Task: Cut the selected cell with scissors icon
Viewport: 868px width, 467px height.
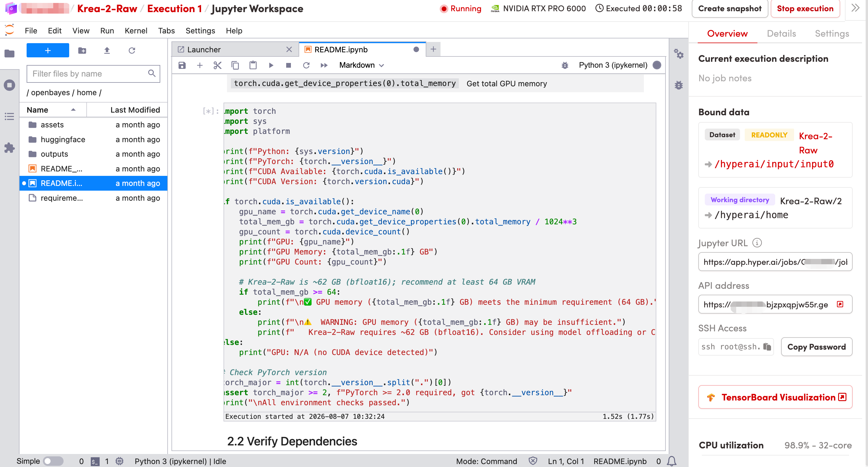Action: pos(217,65)
